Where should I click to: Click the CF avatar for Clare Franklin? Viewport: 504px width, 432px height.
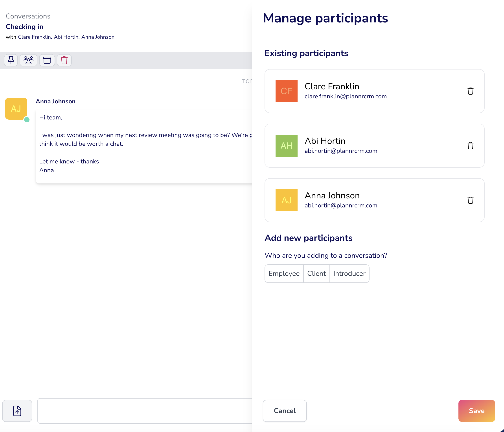(286, 91)
